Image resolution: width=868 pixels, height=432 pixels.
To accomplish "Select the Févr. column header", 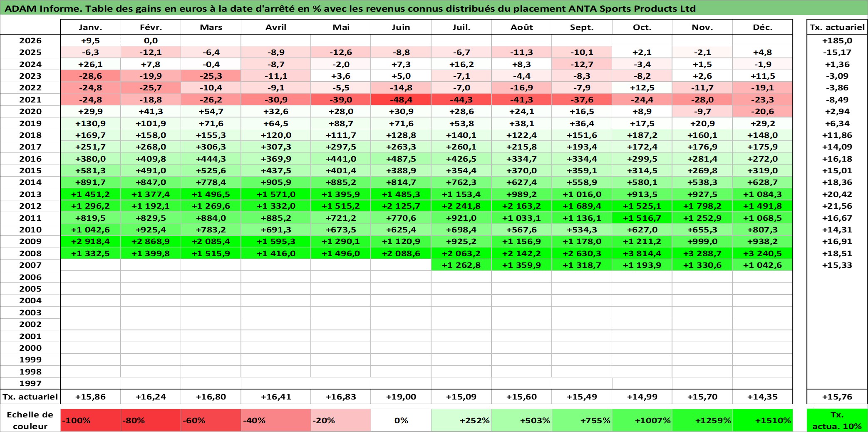I will 151,27.
